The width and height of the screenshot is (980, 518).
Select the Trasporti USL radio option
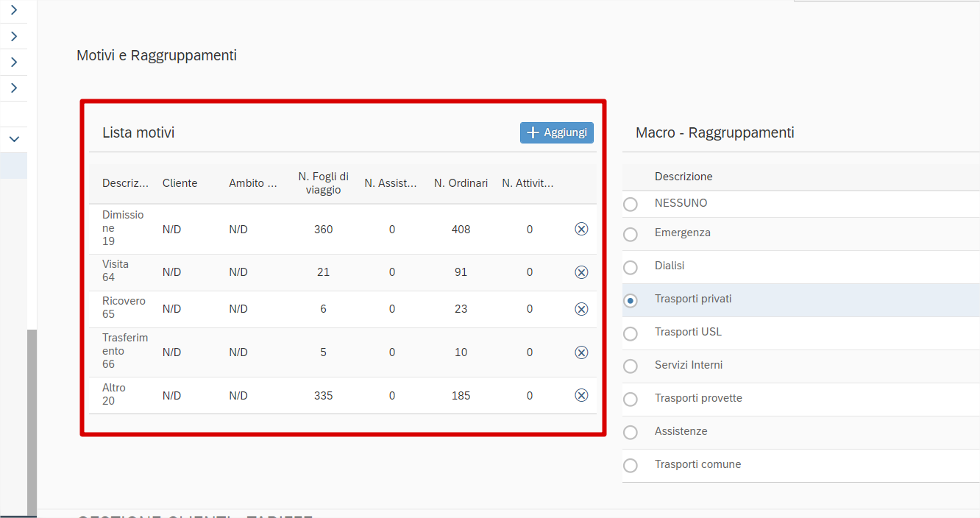click(631, 333)
